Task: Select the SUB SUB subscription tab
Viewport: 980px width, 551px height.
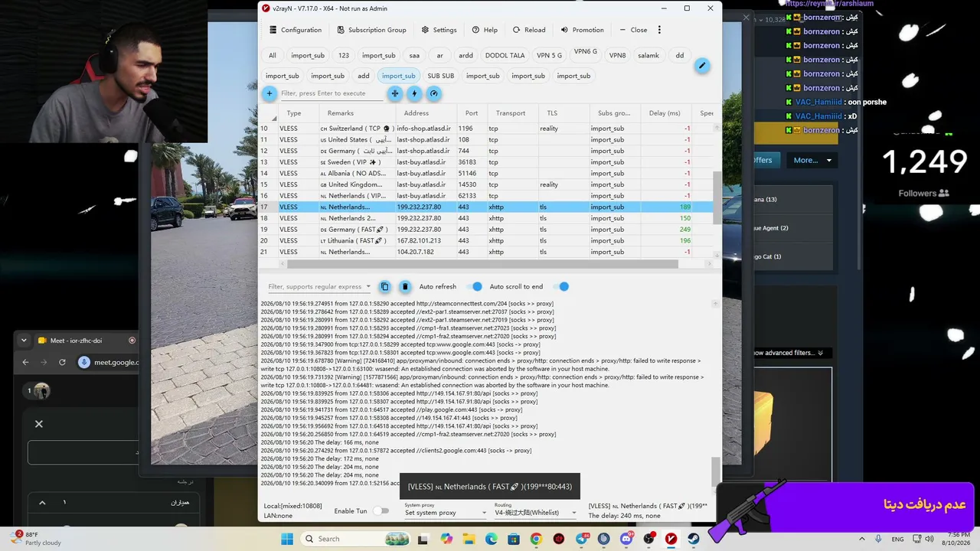Action: [441, 76]
